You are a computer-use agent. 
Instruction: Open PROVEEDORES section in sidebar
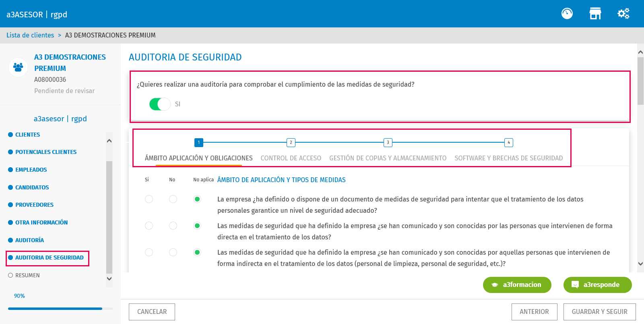pos(34,205)
